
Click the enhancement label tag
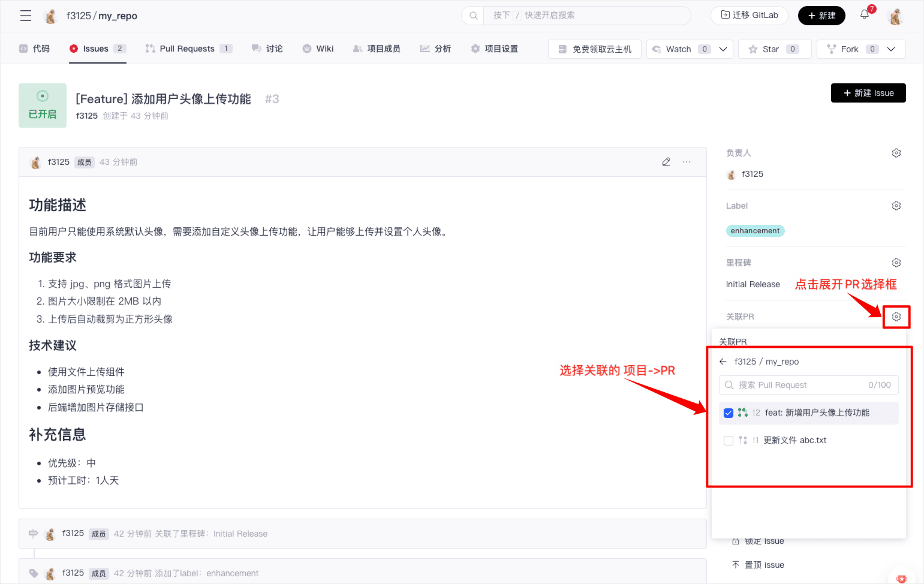pos(755,231)
